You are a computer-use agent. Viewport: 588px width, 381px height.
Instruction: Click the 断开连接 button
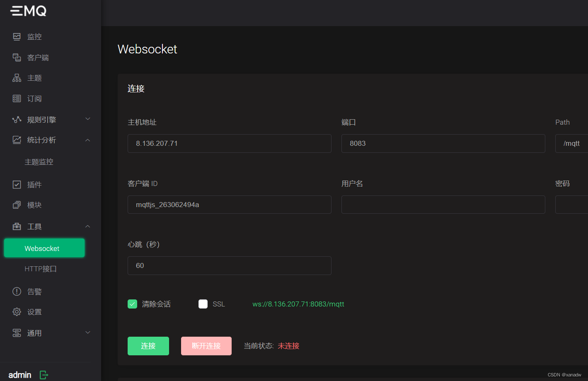(x=206, y=346)
